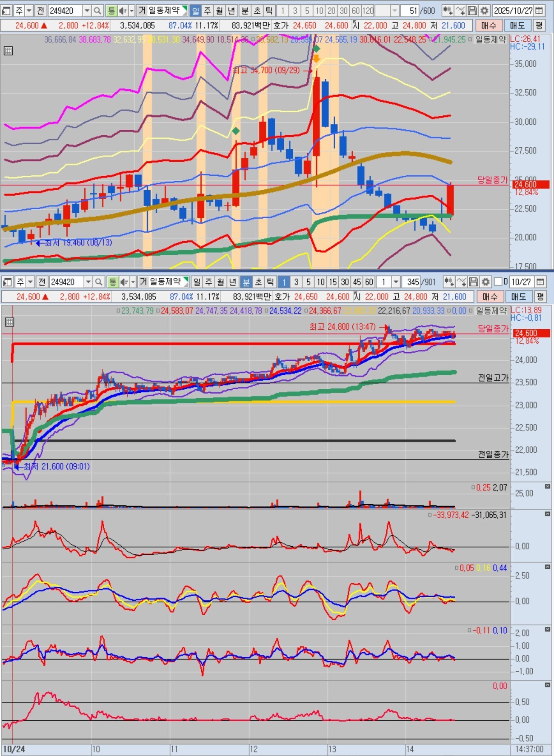Toggle the 거 button in the bottom toolbar
This screenshot has width=554, height=756.
[143, 282]
